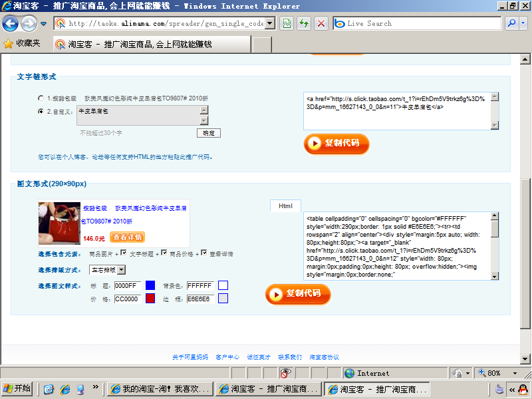
Task: Click the QQ penguin tray icon
Action: tap(523, 389)
